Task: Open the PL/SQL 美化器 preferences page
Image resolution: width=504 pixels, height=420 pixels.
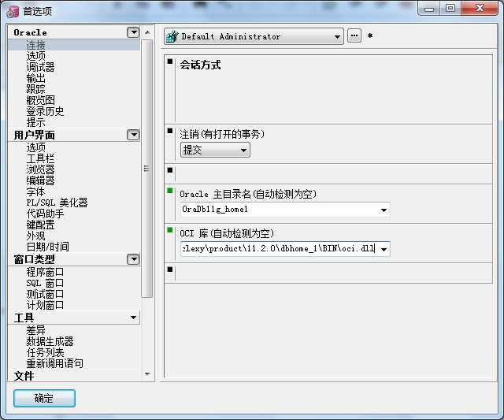Action: pos(57,203)
